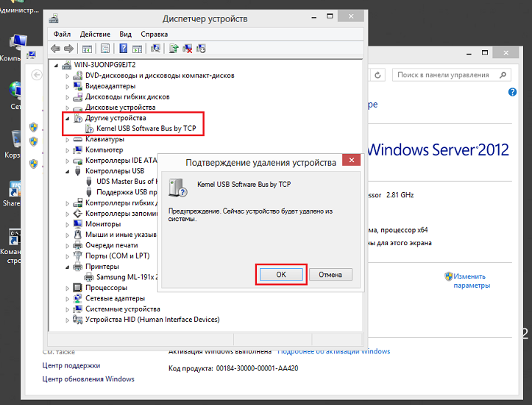Click the Update driver software toolbar icon

coord(174,49)
